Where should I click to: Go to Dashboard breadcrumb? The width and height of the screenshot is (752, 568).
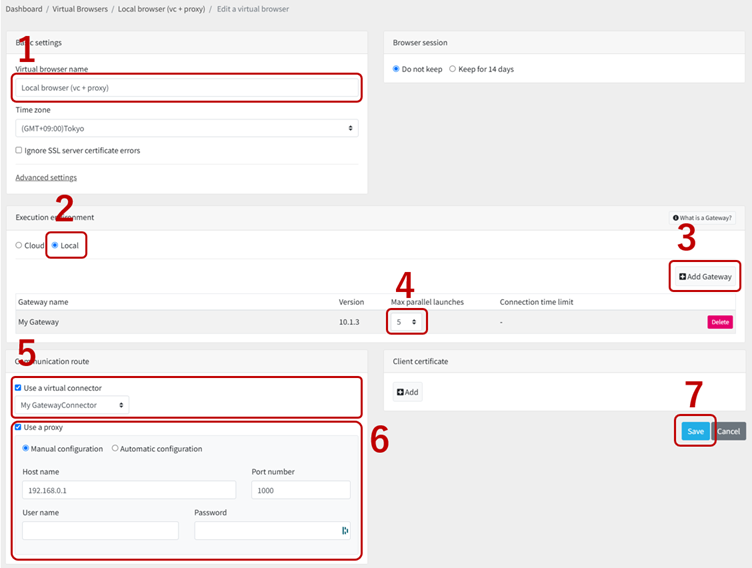tap(24, 9)
